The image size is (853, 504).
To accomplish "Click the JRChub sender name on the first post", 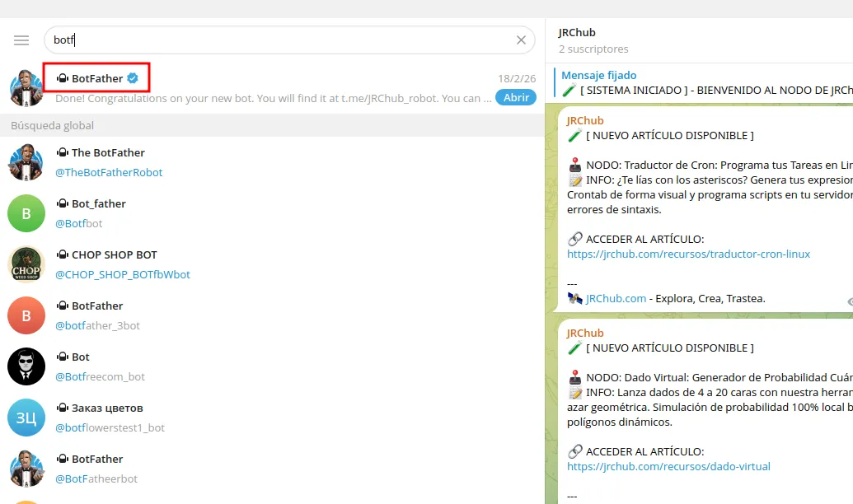I will point(585,121).
